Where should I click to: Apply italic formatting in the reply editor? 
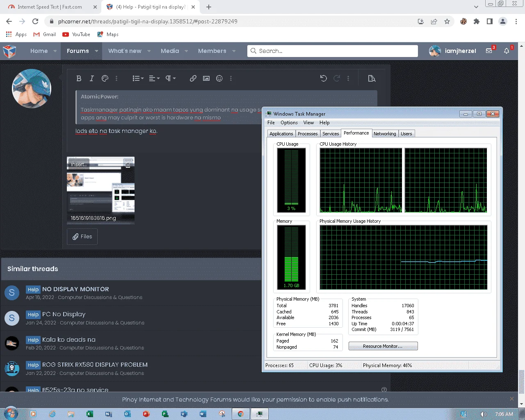click(x=92, y=78)
